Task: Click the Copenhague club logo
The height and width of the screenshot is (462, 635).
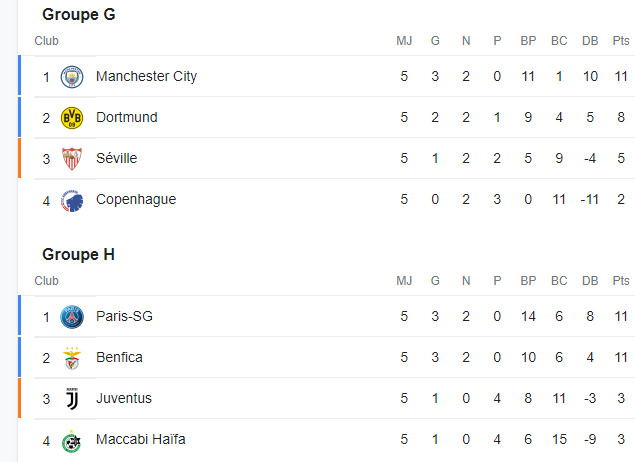Action: pos(72,200)
